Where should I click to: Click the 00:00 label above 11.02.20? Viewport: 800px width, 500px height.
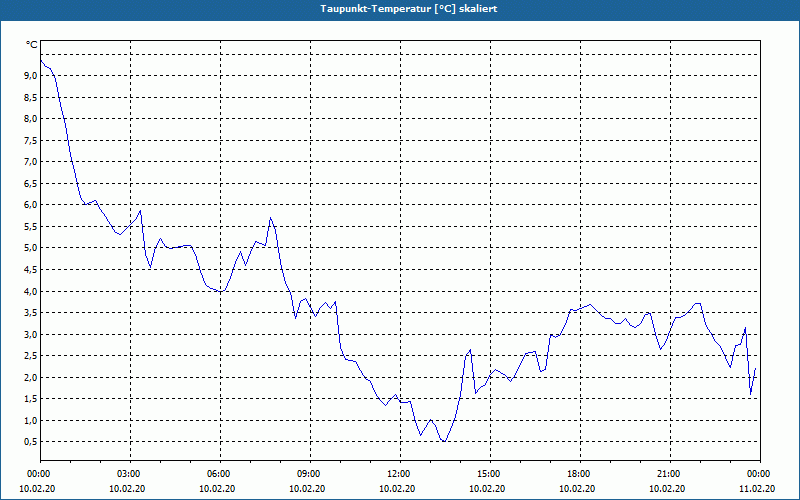(760, 474)
